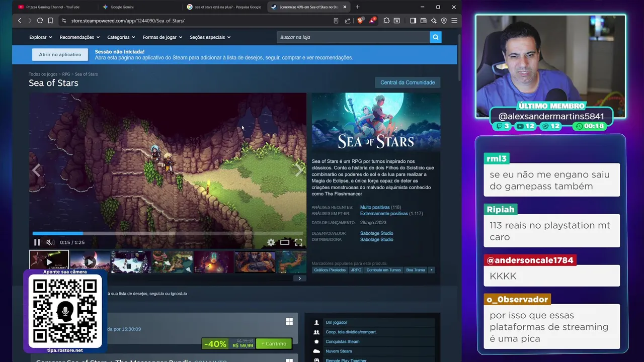
Task: Open the Brave VPN shield icon
Action: point(444,21)
